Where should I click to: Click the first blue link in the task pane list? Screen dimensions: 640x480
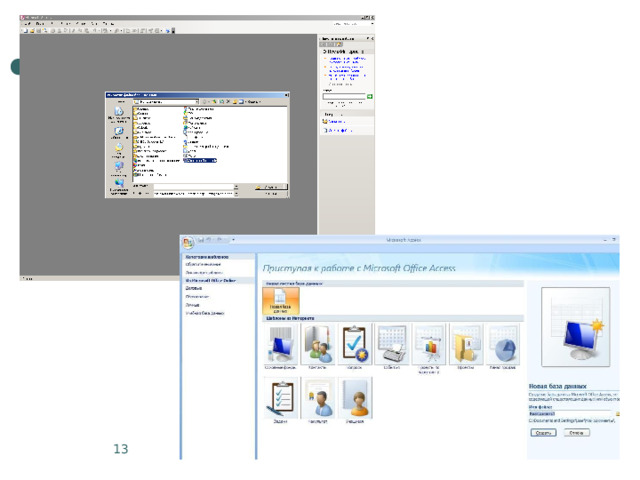click(348, 60)
